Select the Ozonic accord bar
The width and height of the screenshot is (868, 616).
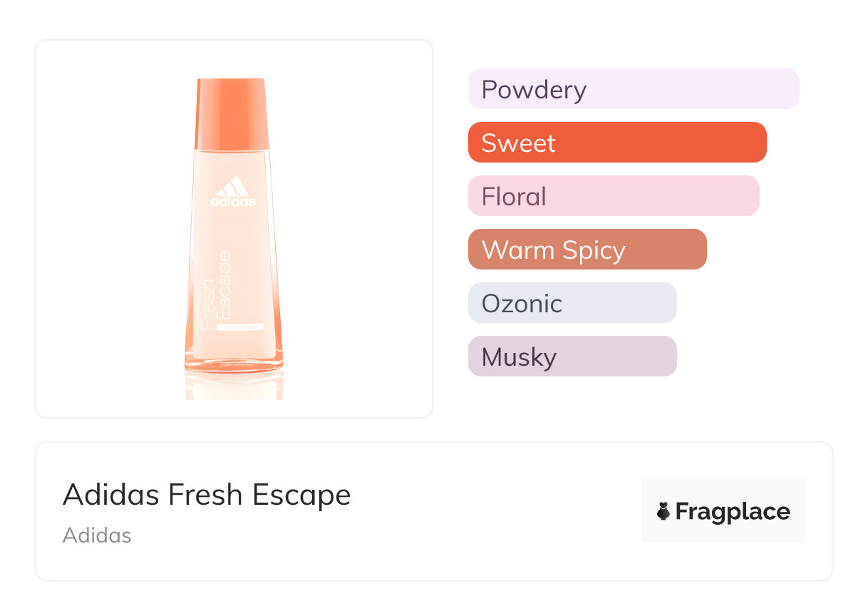click(572, 303)
